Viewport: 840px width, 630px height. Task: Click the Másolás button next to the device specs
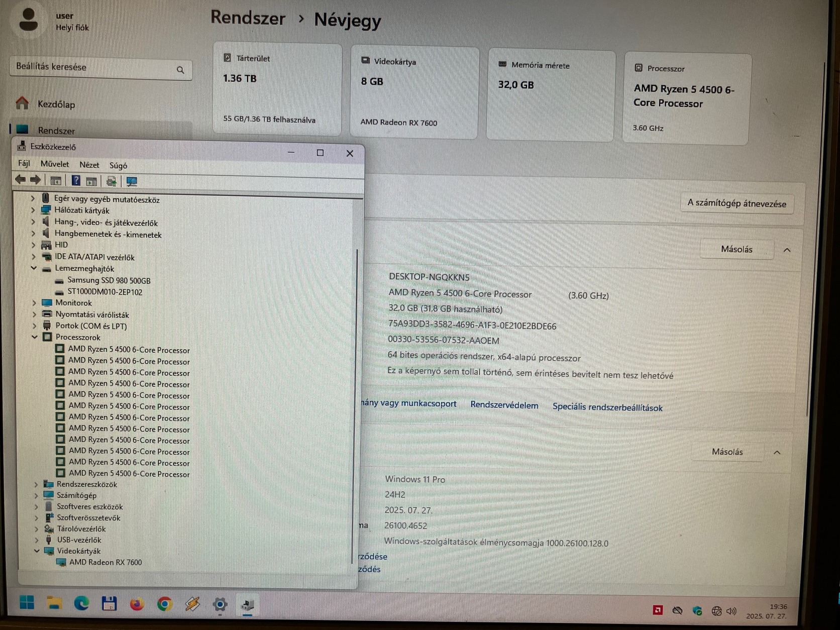tap(737, 249)
